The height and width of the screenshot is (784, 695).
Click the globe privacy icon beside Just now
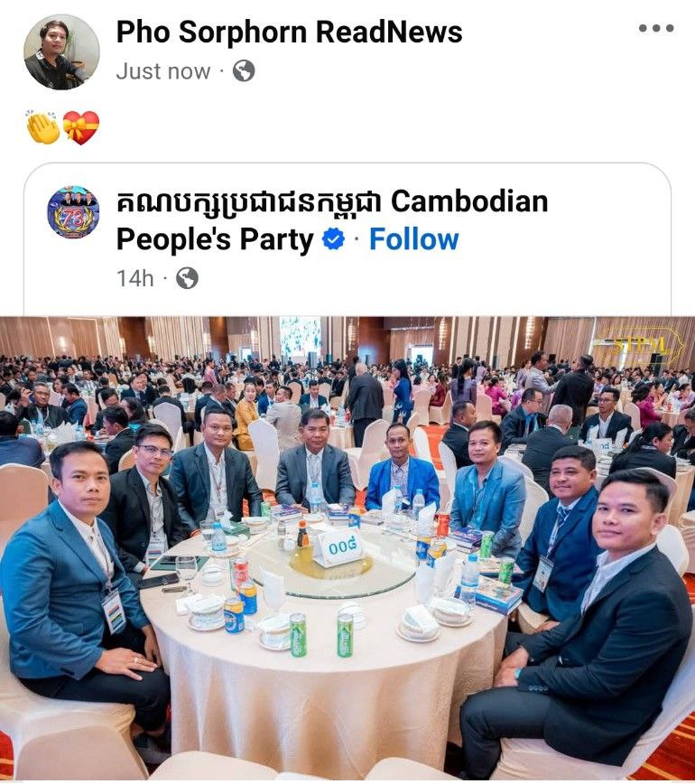tap(244, 70)
